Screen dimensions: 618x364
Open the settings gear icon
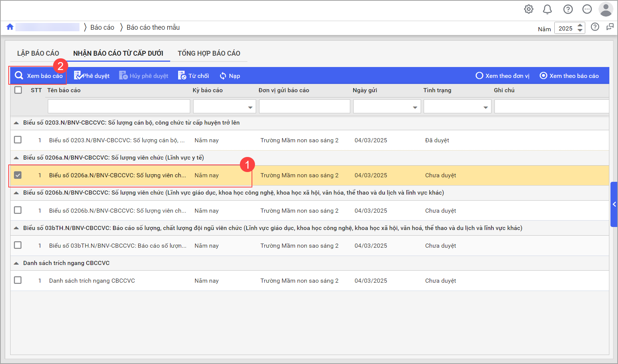528,9
